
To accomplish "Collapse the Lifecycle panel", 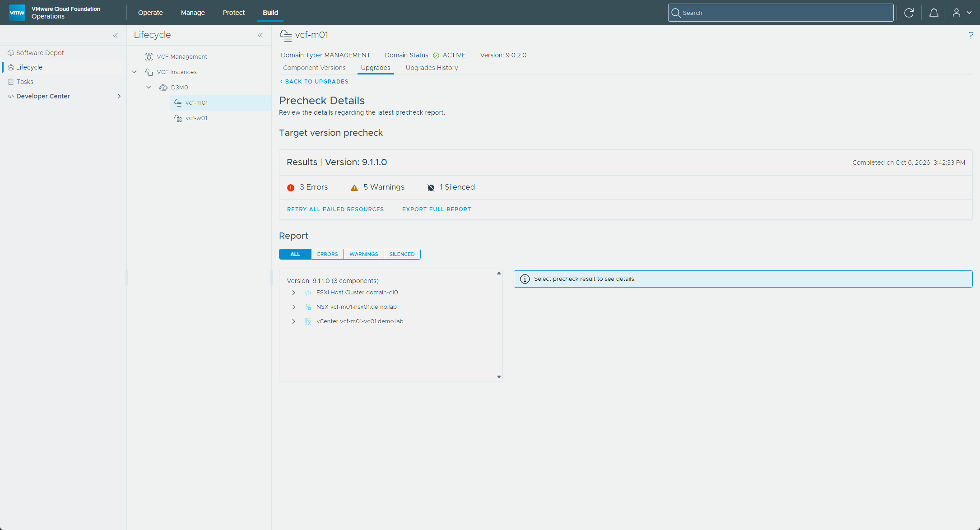I will 260,35.
